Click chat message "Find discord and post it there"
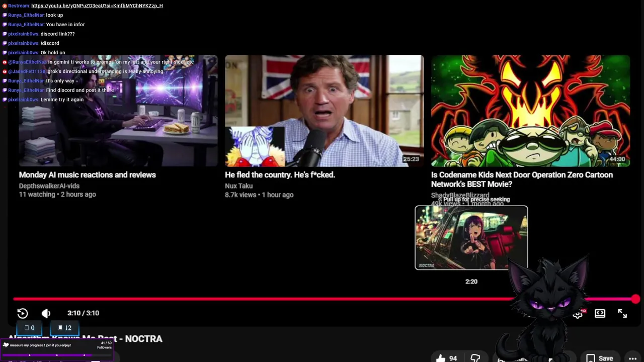Image resolution: width=644 pixels, height=362 pixels. tap(79, 90)
